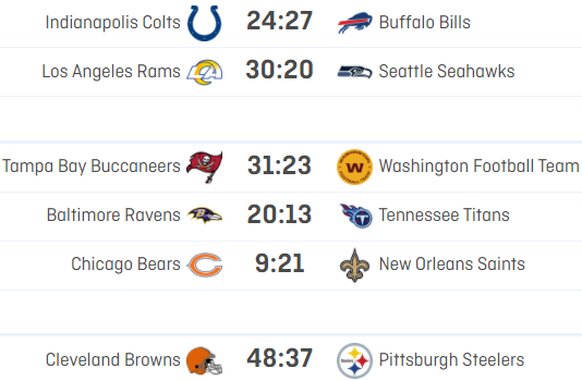Click the Seattle Seahawks logo
The height and width of the screenshot is (381, 582).
tap(355, 72)
